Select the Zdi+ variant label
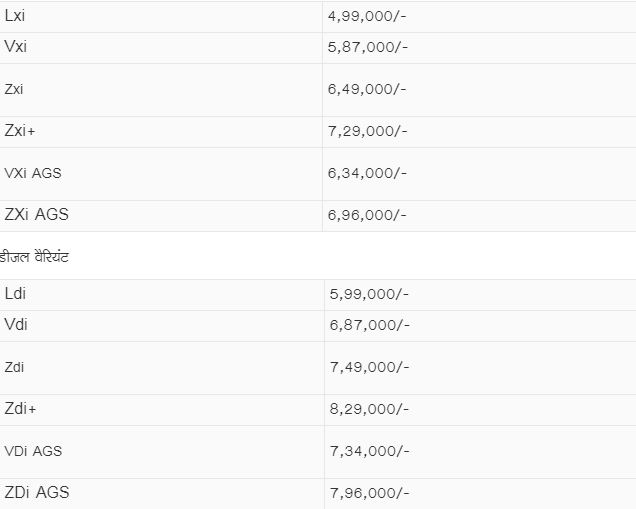 click(20, 409)
